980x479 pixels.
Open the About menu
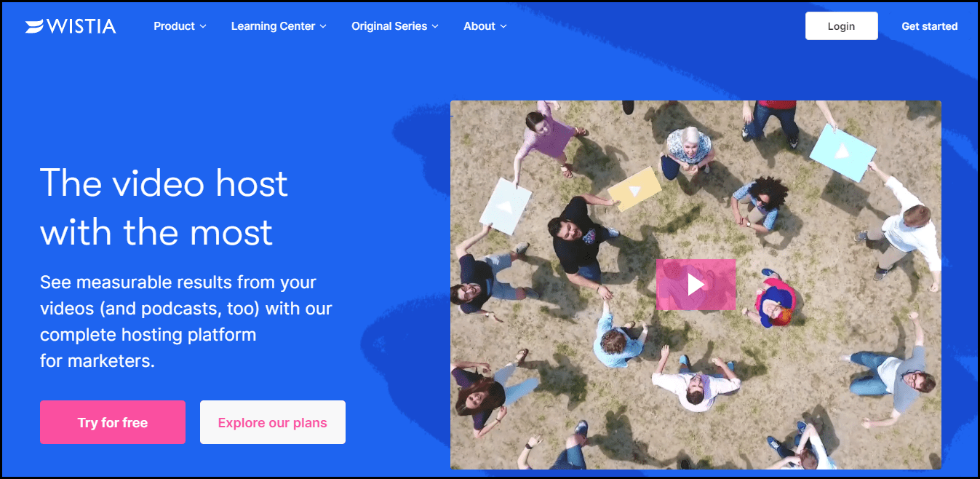(485, 26)
